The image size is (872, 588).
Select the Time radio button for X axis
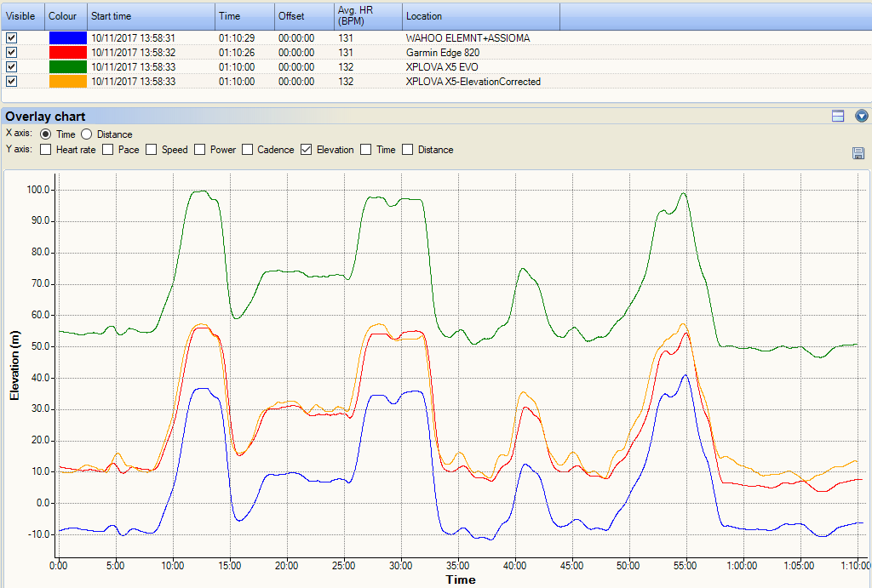pos(47,134)
